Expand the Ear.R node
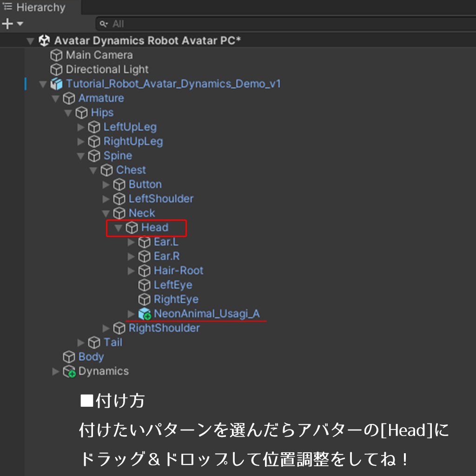Image resolution: width=476 pixels, height=476 pixels. click(131, 257)
